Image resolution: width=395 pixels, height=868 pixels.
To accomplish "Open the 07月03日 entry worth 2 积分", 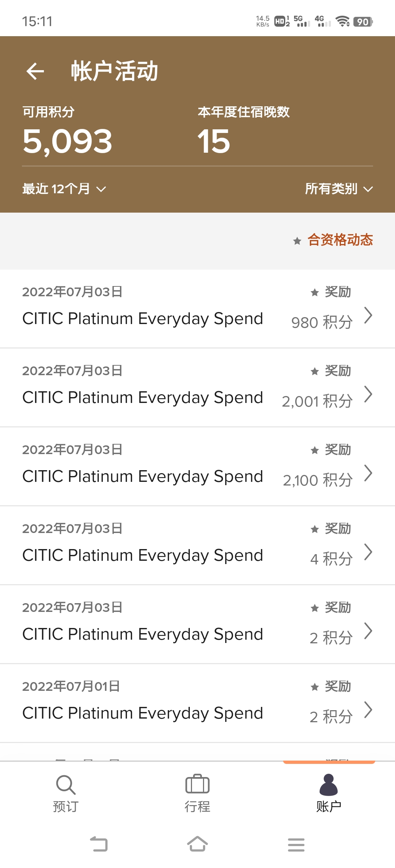I will pyautogui.click(x=197, y=624).
